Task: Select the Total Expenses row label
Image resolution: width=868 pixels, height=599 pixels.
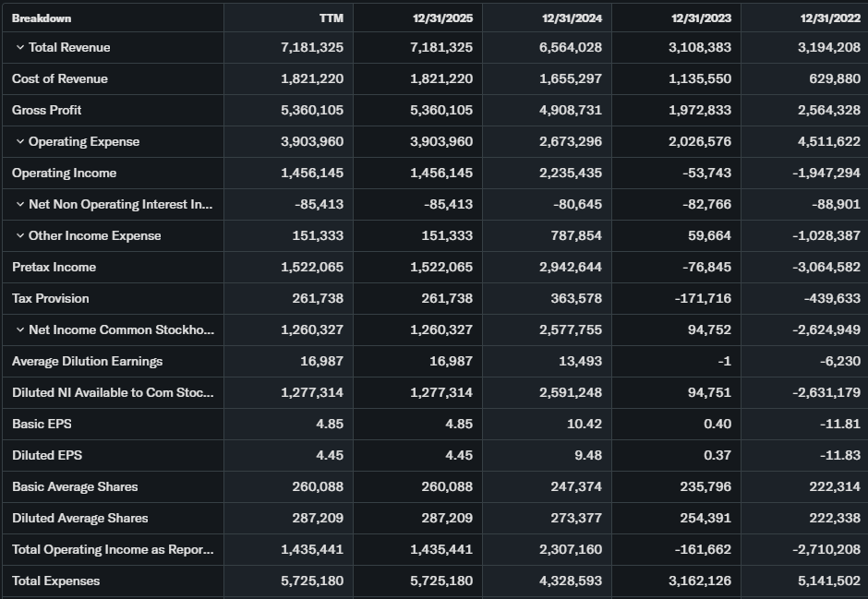Action: coord(56,581)
